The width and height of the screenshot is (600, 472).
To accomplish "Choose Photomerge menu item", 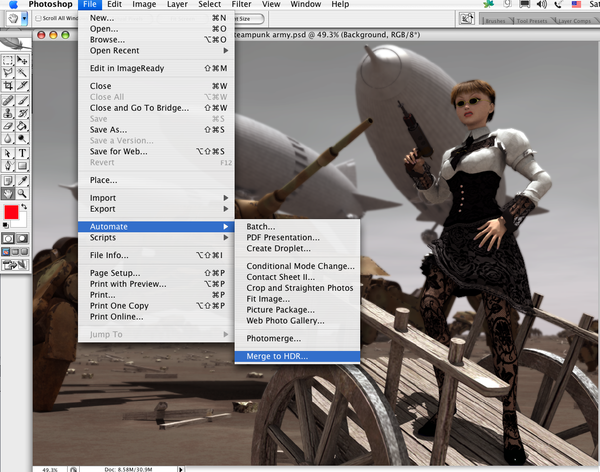I will coord(297,338).
